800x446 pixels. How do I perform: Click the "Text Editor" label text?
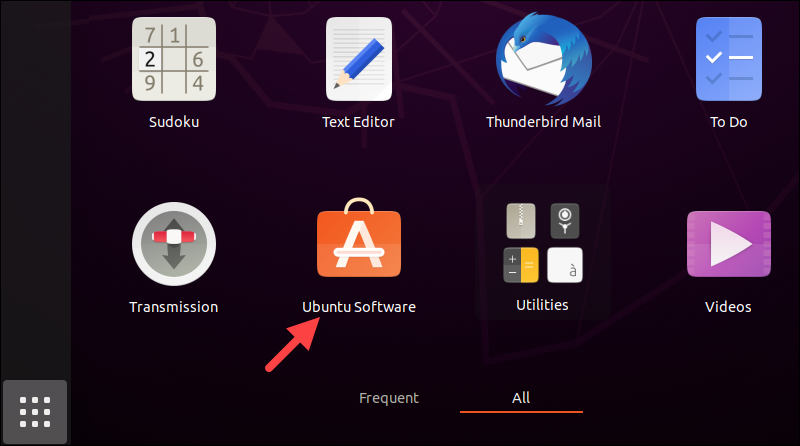click(358, 122)
